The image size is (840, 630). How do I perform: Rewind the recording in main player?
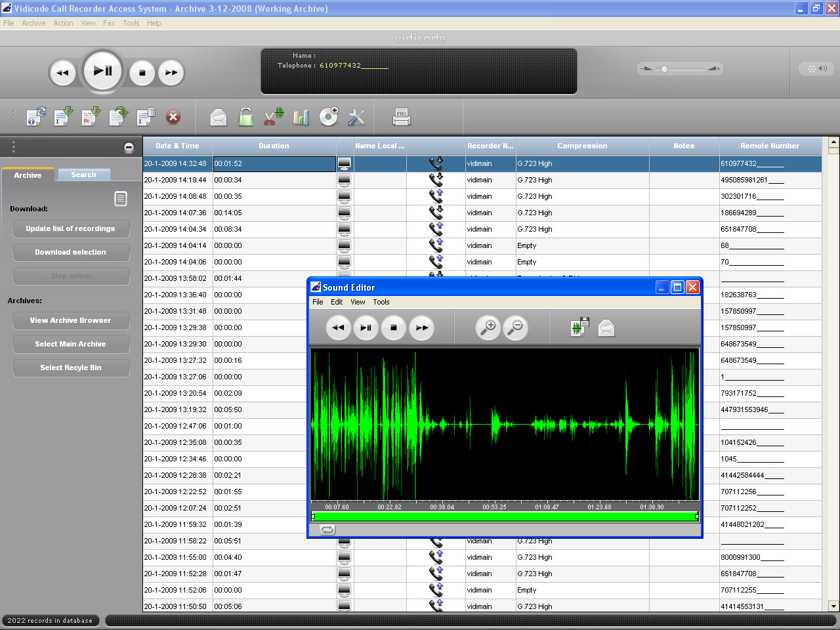(63, 73)
